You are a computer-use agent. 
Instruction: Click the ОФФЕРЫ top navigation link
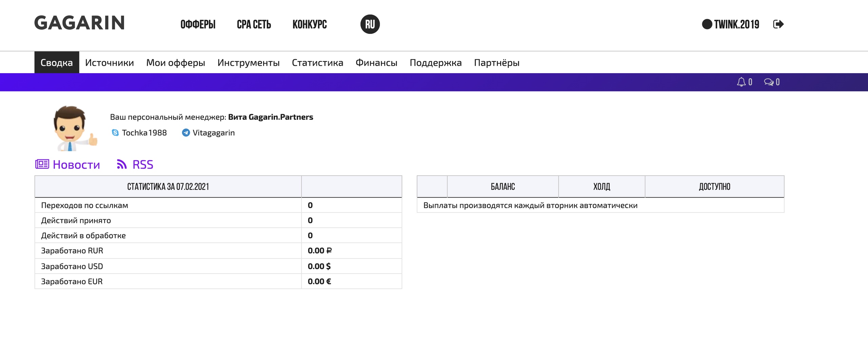[198, 24]
